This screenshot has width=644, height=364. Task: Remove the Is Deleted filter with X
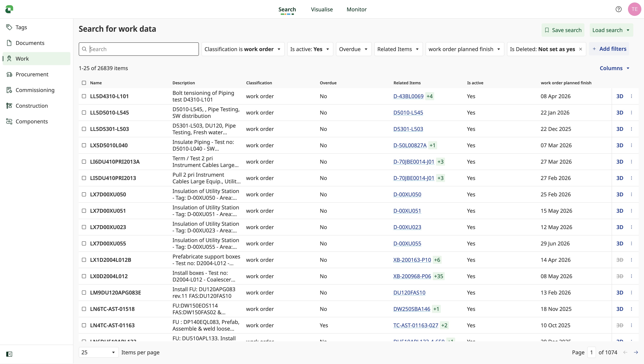coord(580,49)
